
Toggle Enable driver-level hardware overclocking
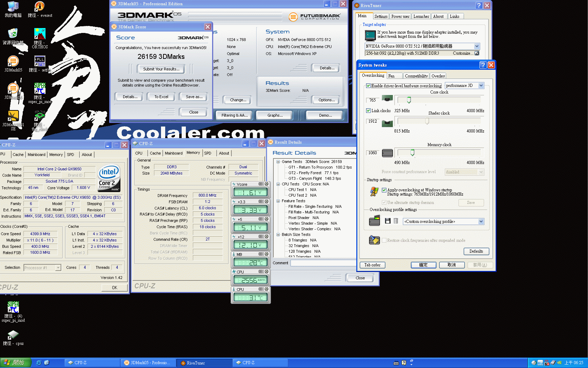tap(368, 86)
